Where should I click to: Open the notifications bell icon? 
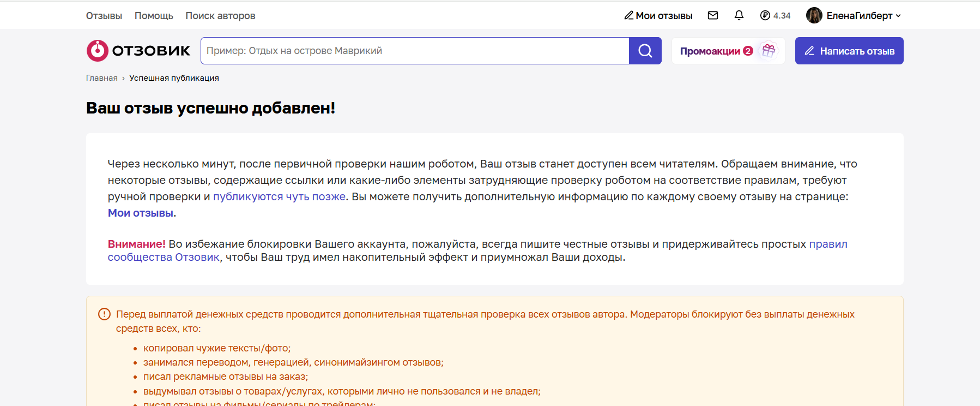[x=739, y=15]
